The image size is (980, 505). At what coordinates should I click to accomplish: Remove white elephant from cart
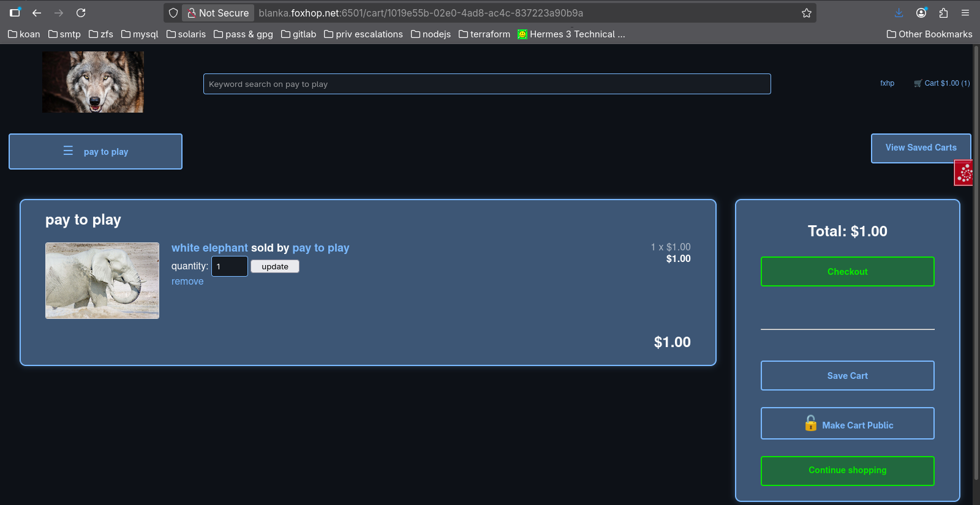[x=187, y=282]
